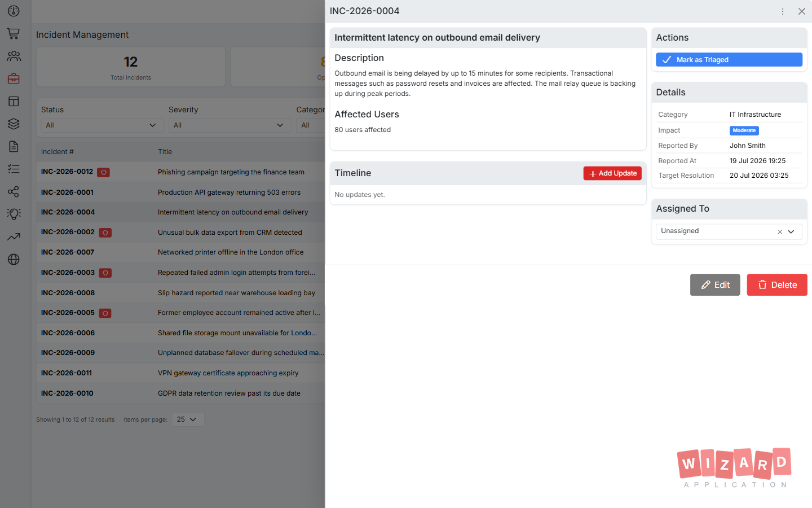Click 'VPN gateway certificate approaching expiry' title

pos(228,373)
